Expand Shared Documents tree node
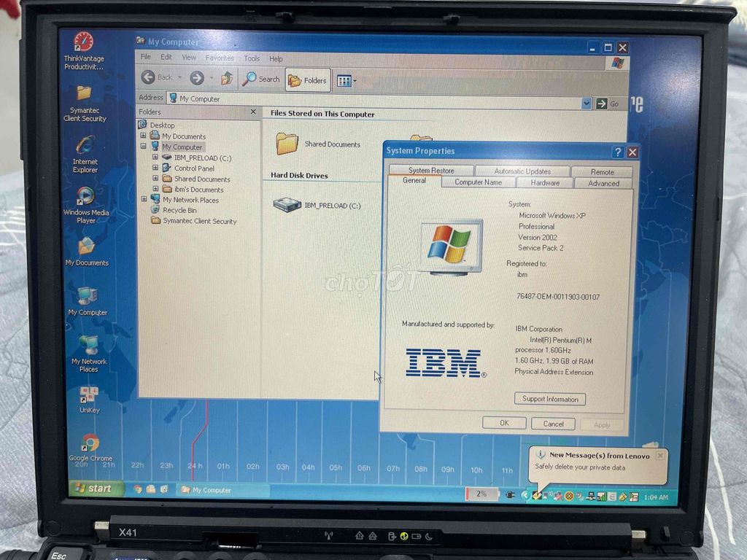The height and width of the screenshot is (560, 747). tap(155, 178)
